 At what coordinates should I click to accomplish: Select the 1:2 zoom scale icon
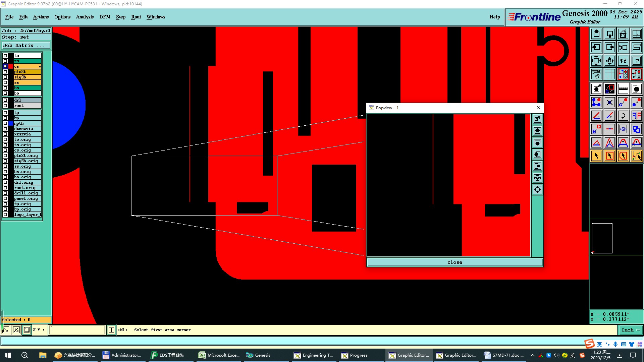coord(623,61)
